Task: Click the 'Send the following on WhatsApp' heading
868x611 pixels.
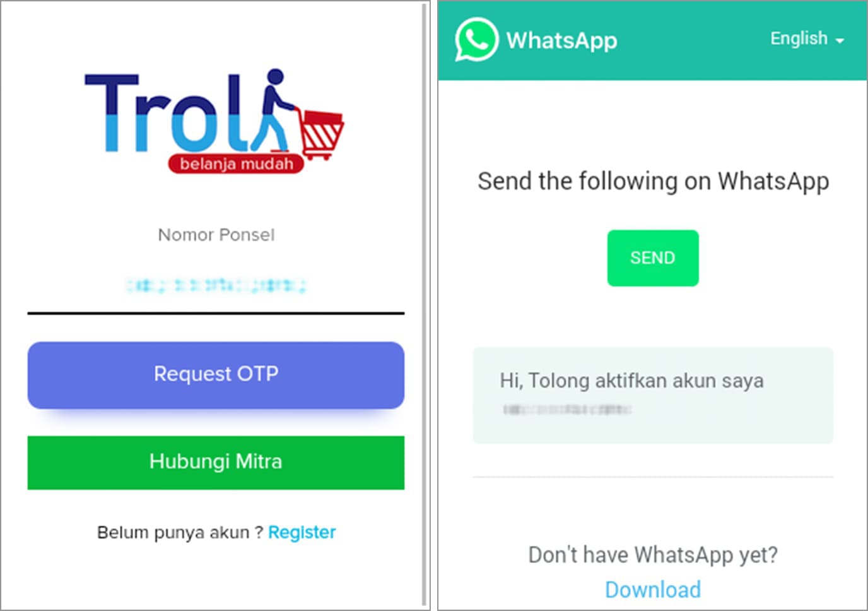Action: click(x=653, y=181)
